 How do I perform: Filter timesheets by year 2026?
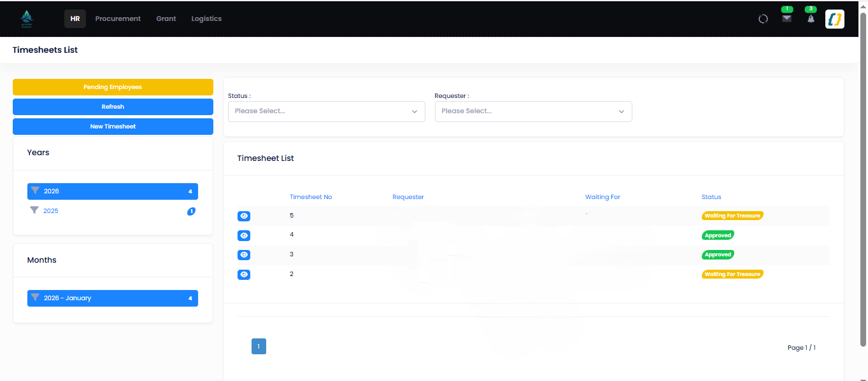[113, 191]
